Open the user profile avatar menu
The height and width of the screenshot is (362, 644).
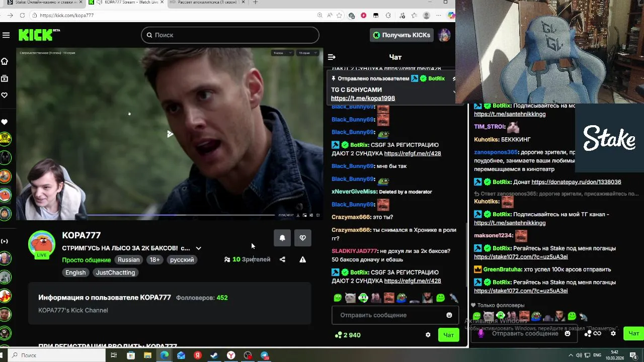[x=444, y=35]
